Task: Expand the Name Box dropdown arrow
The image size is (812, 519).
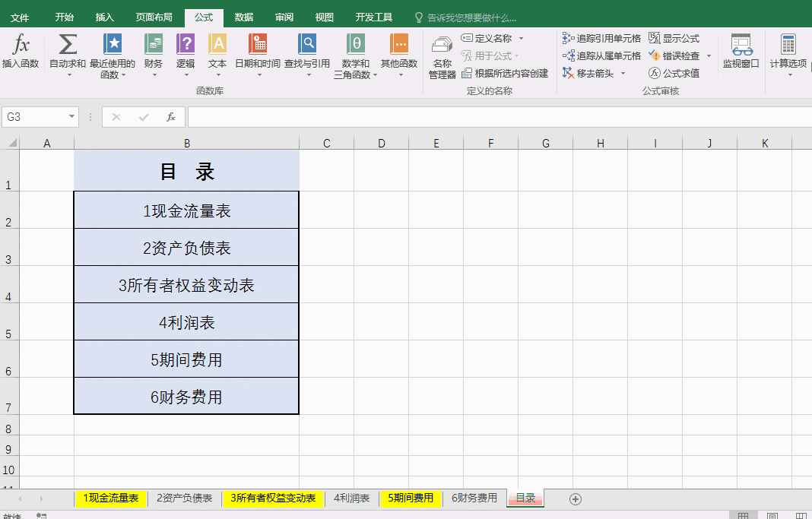Action: (72, 117)
